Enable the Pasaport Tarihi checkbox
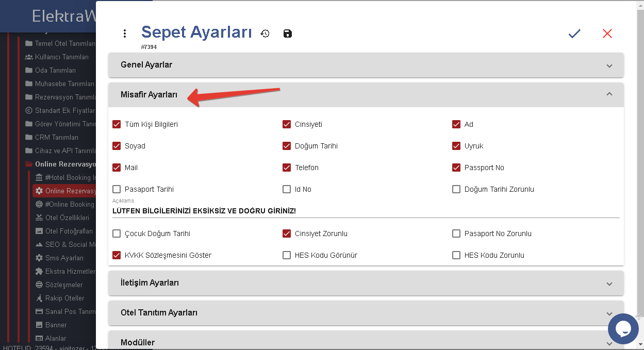 [117, 189]
